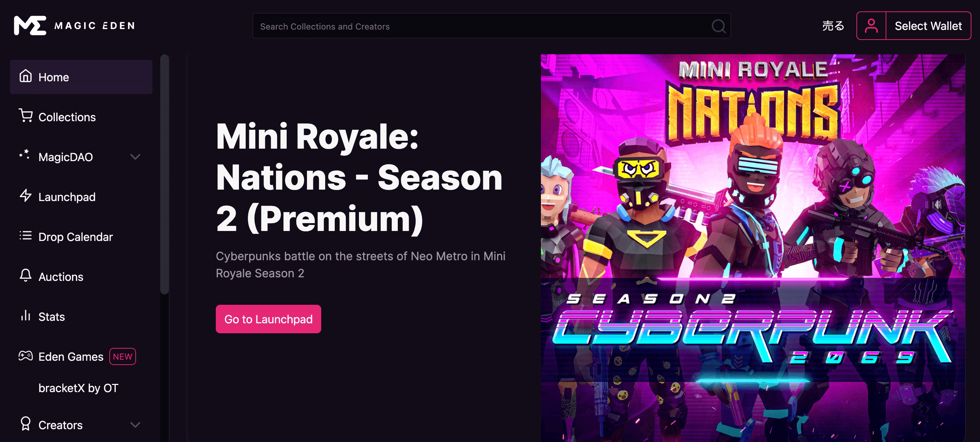The width and height of the screenshot is (980, 442).
Task: Click the Stats bar chart icon
Action: (26, 315)
